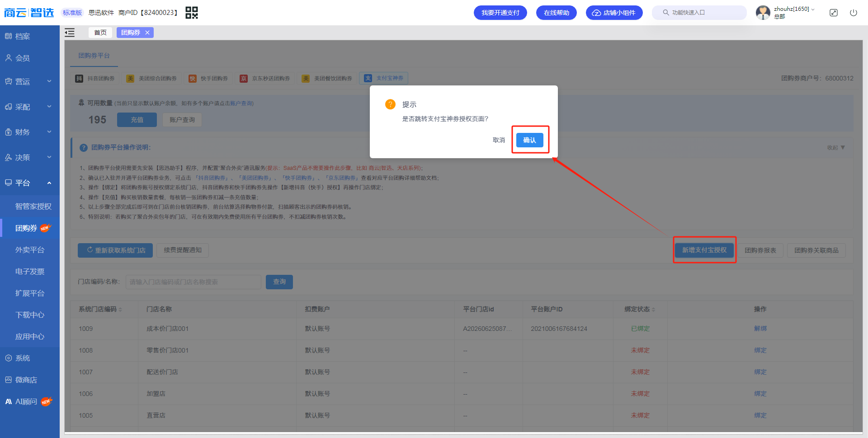The width and height of the screenshot is (868, 438).
Task: Cancel the dialog with 取消
Action: pos(499,140)
